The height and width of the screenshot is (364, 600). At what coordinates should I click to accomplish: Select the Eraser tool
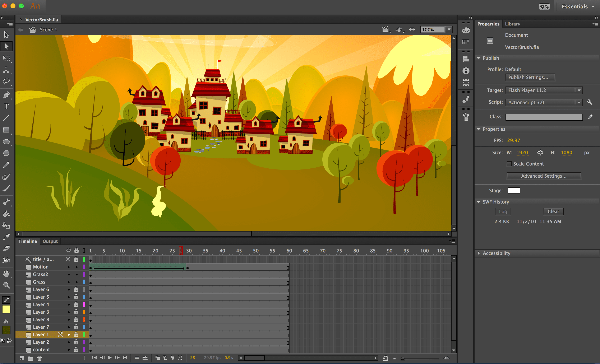pyautogui.click(x=6, y=248)
